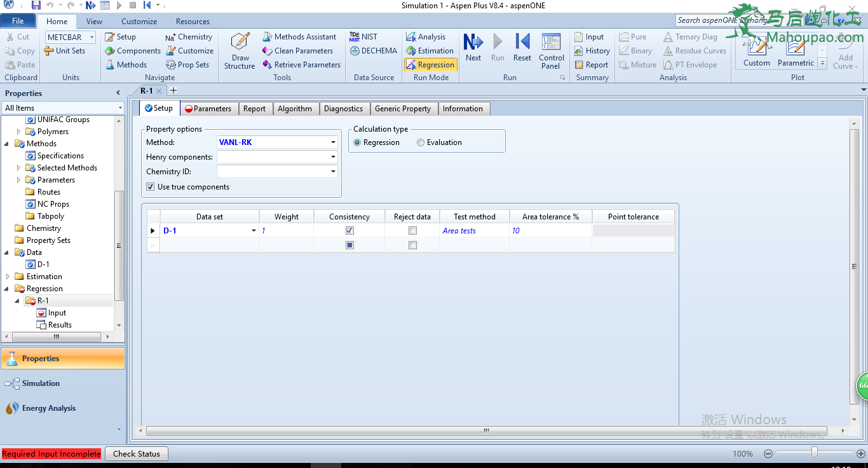Open the Diagnostics tab
Viewport: 868px width, 468px height.
coord(343,109)
